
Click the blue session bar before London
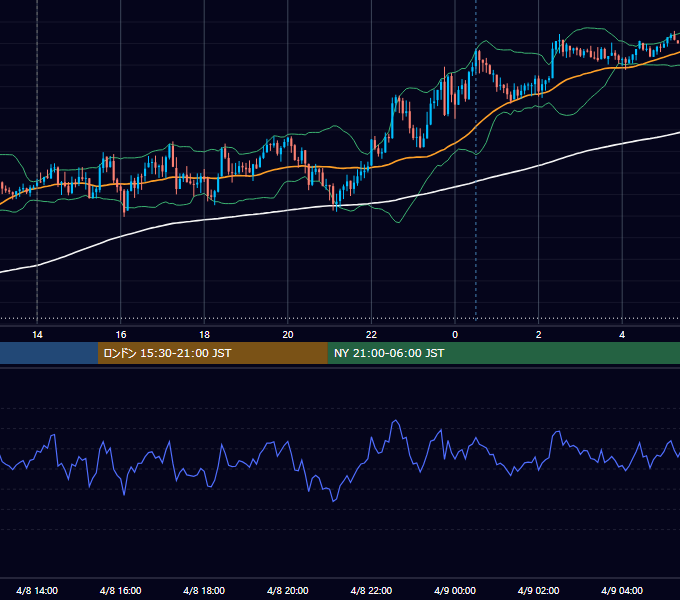(x=49, y=353)
